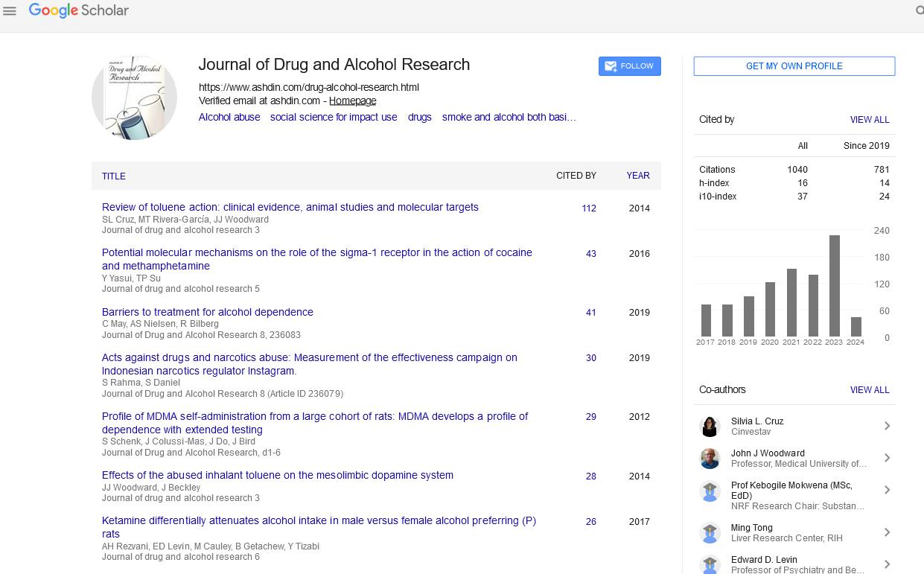Open the hamburger menu icon
The image size is (924, 574).
point(10,11)
